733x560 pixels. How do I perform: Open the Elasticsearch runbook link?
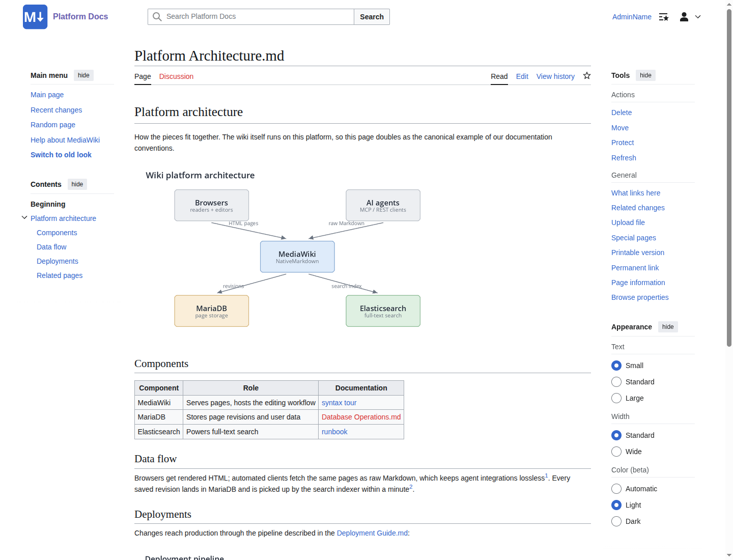click(334, 432)
